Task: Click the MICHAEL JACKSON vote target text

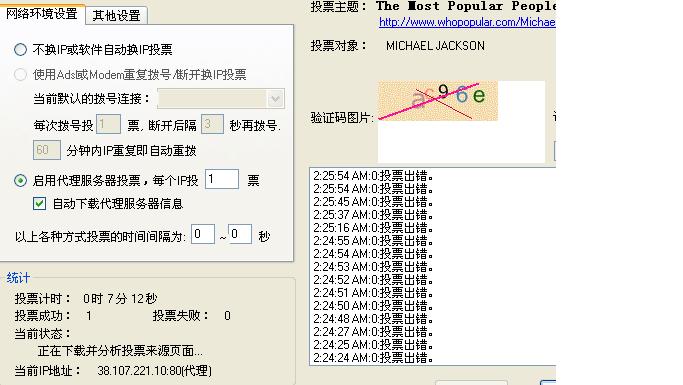Action: tap(435, 46)
